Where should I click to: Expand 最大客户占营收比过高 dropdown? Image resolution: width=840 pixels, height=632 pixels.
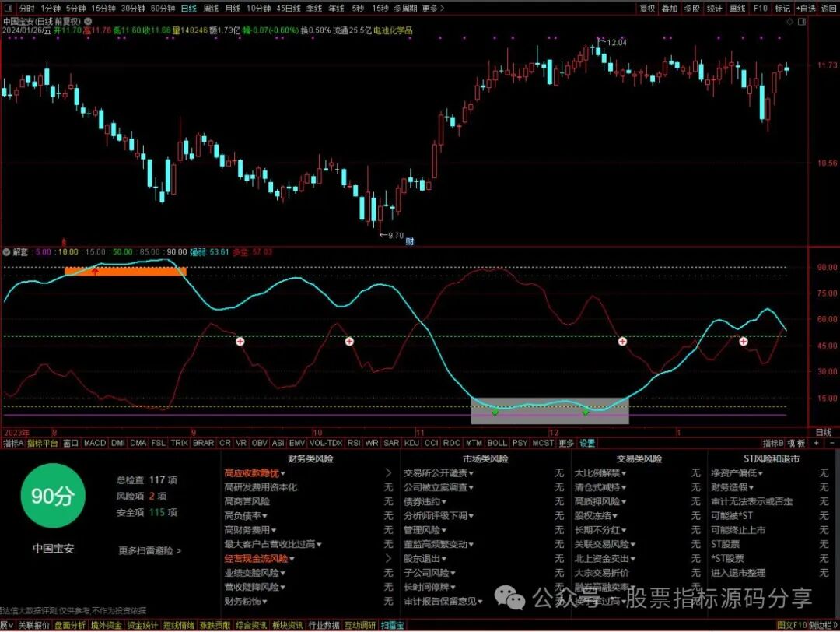320,545
